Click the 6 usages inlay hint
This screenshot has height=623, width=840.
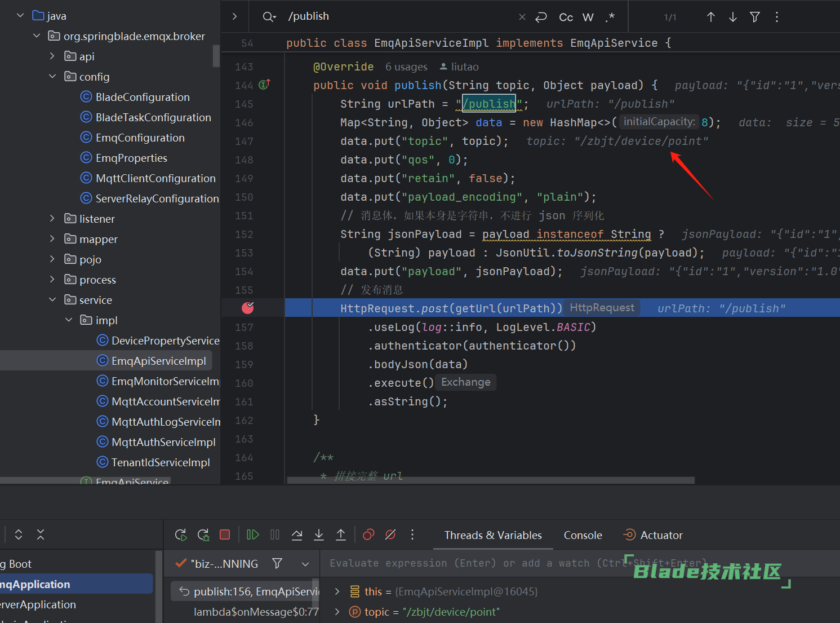click(x=406, y=67)
